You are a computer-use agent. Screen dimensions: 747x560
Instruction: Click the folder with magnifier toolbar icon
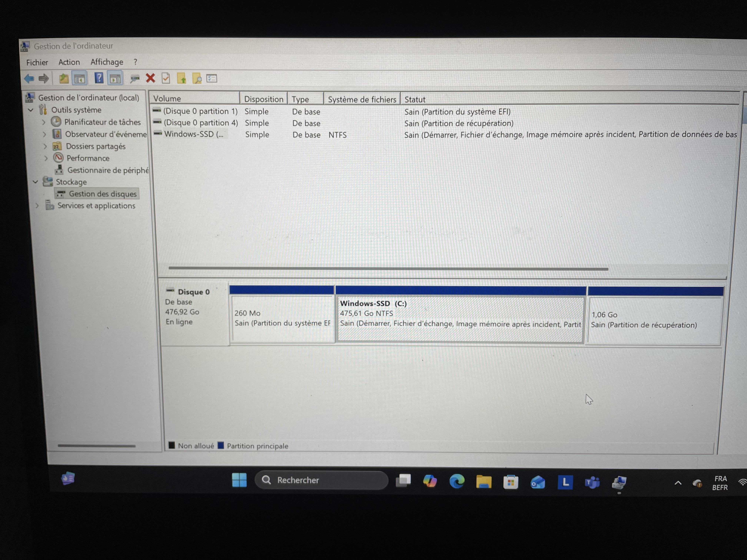(x=197, y=79)
